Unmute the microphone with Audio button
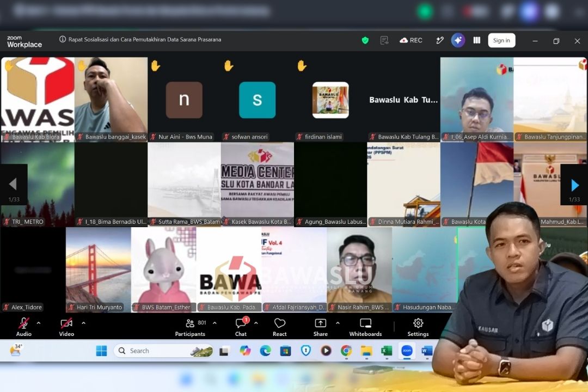The width and height of the screenshot is (588, 392). point(23,327)
